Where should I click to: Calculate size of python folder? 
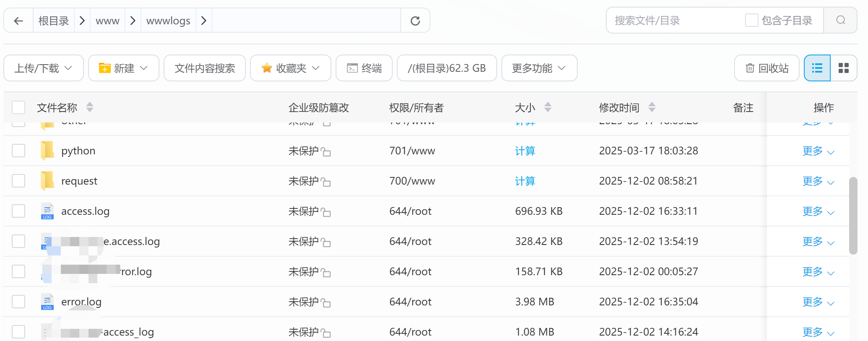(x=525, y=151)
